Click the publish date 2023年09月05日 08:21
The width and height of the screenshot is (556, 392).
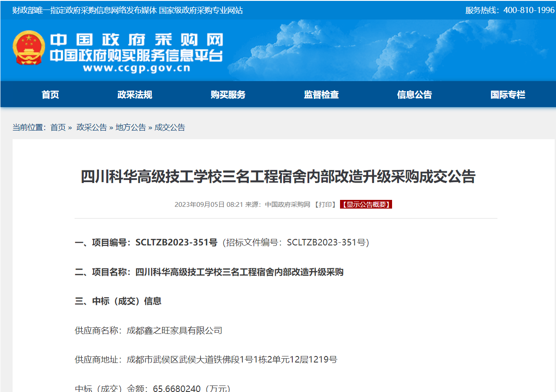pyautogui.click(x=209, y=205)
